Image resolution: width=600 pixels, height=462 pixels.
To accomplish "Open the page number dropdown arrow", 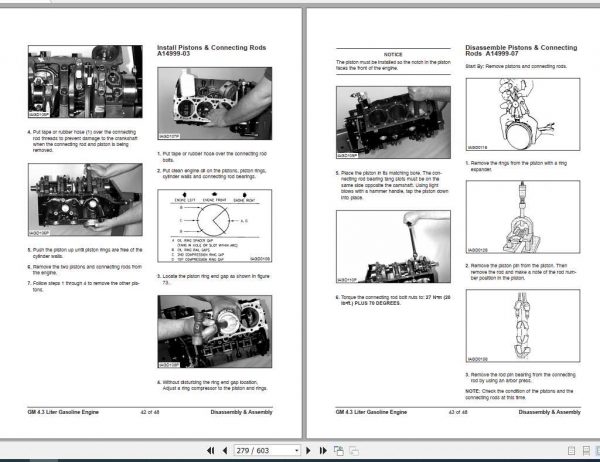I will pyautogui.click(x=297, y=451).
